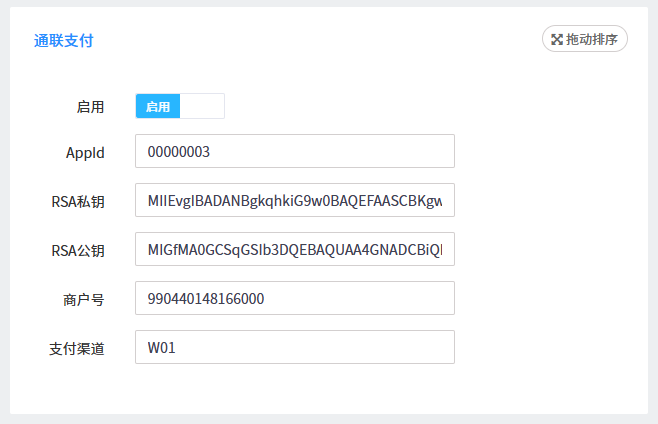This screenshot has width=658, height=424.
Task: Select the RSA公钥 input box
Action: [295, 250]
